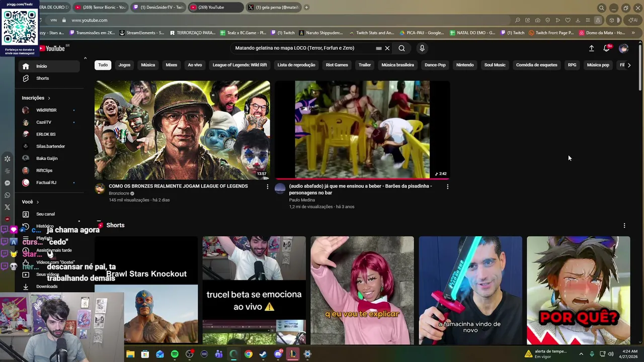This screenshot has width=644, height=362.
Task: Open Messenger in browser sidebar
Action: 7,183
